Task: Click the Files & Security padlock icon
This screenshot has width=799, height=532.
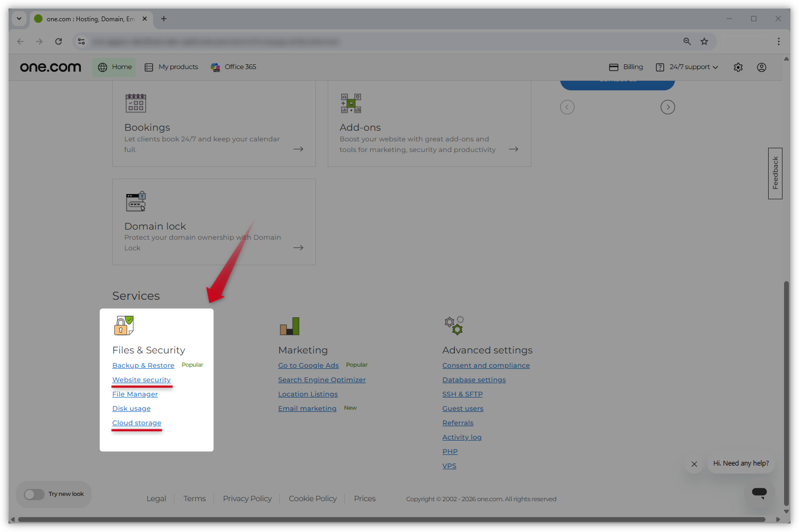Action: pos(123,325)
